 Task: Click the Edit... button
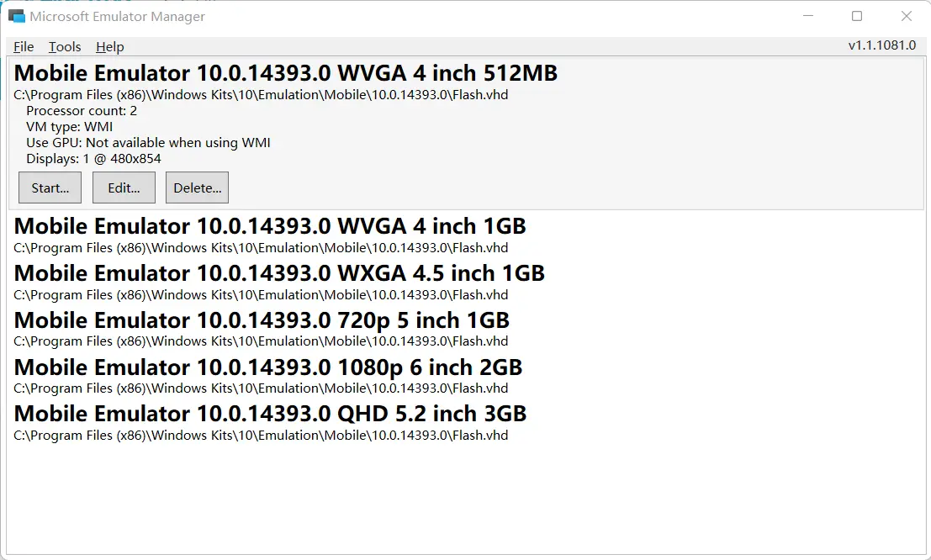click(124, 188)
